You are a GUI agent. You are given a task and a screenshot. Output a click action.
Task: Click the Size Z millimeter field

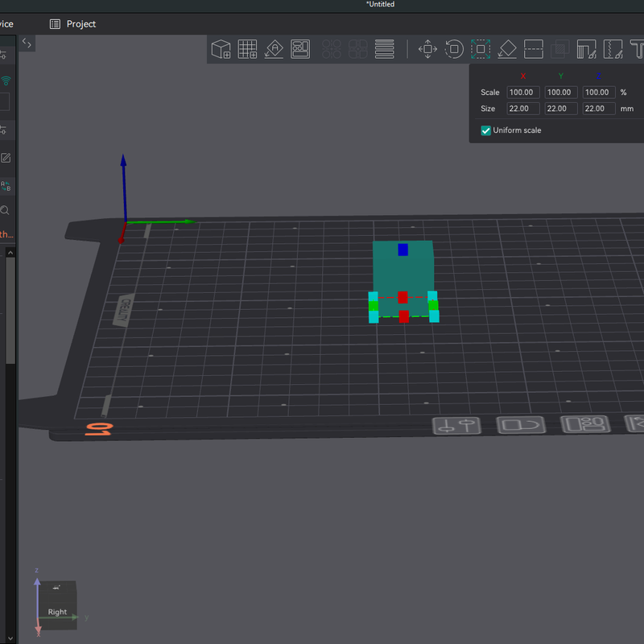pyautogui.click(x=599, y=109)
